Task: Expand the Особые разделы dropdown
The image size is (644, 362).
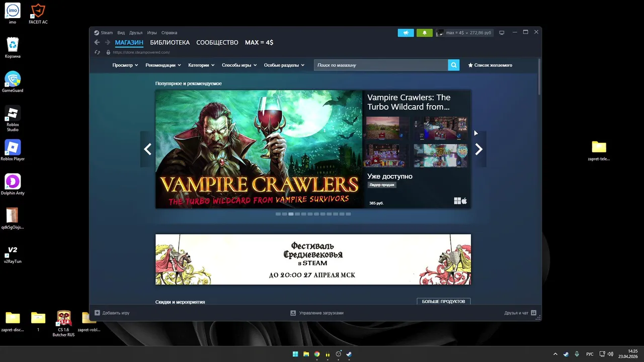Action: click(x=284, y=65)
